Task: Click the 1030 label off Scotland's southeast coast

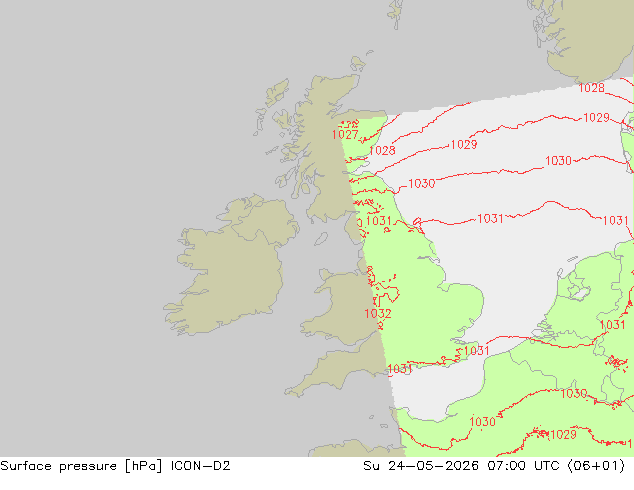Action: click(422, 184)
